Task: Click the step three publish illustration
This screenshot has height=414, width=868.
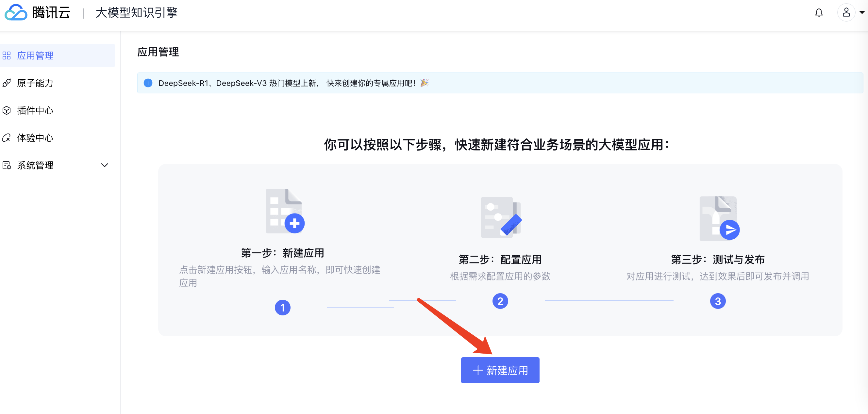Action: 719,218
